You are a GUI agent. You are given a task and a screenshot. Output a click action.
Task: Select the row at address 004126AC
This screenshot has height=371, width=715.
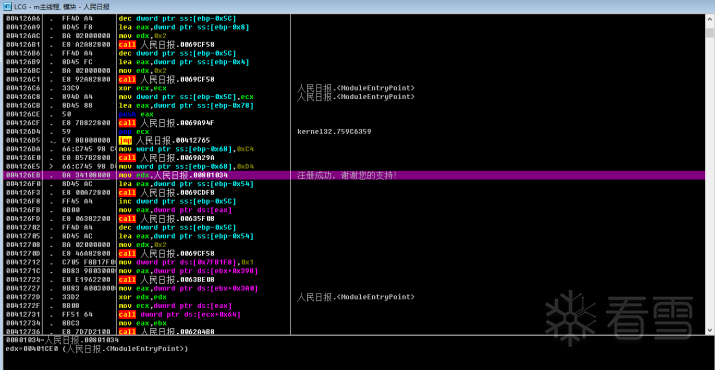point(354,36)
